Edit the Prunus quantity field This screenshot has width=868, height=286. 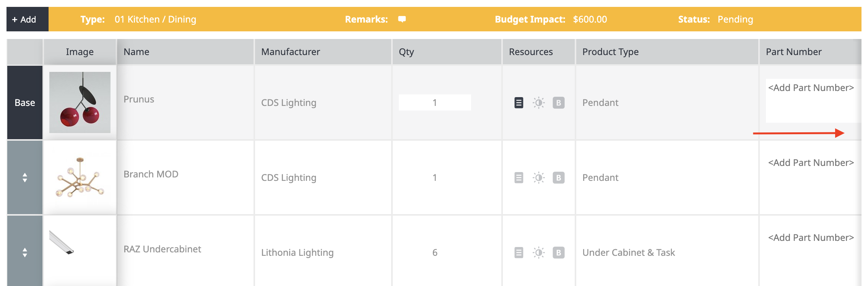tap(435, 102)
